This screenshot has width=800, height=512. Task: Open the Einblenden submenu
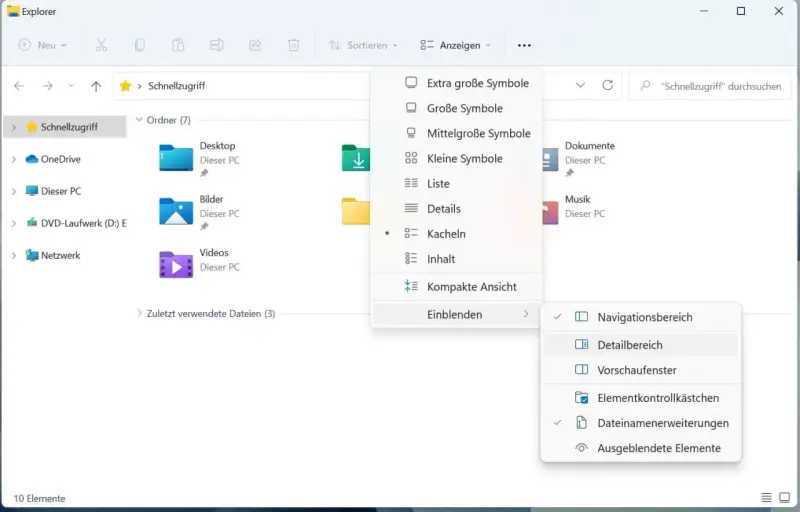coord(456,315)
